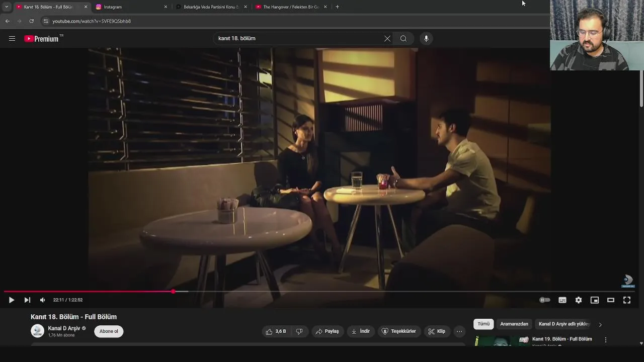The height and width of the screenshot is (362, 644).
Task: Enable theater mode view
Action: coord(611,300)
